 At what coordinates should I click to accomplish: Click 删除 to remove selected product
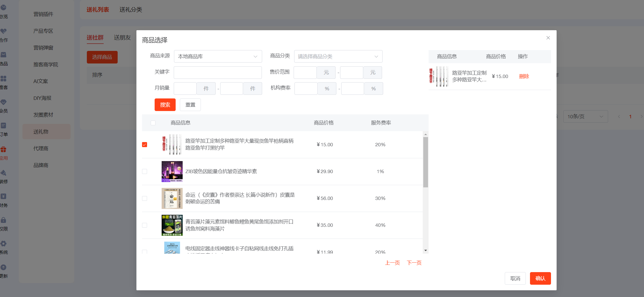524,76
